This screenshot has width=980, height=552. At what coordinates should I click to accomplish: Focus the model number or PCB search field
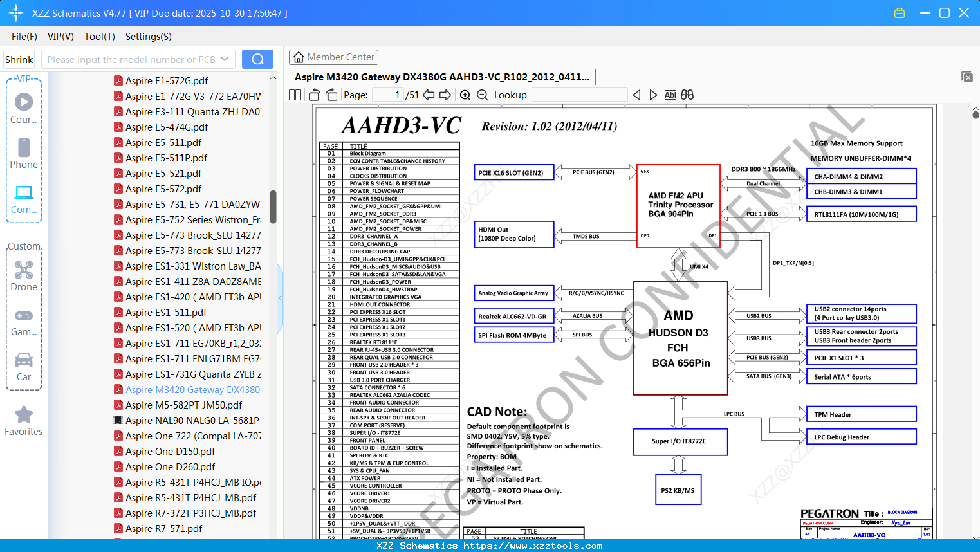pyautogui.click(x=131, y=59)
